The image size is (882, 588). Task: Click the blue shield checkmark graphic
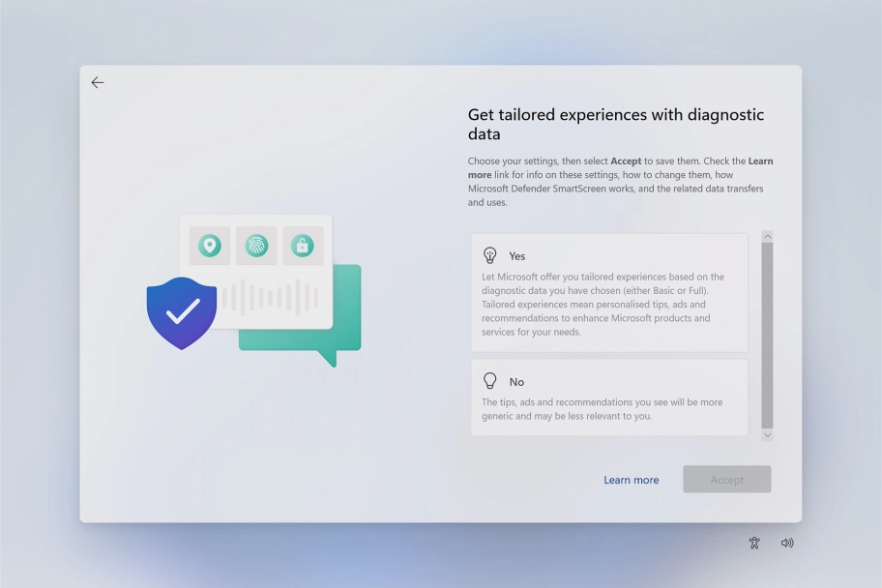(182, 312)
